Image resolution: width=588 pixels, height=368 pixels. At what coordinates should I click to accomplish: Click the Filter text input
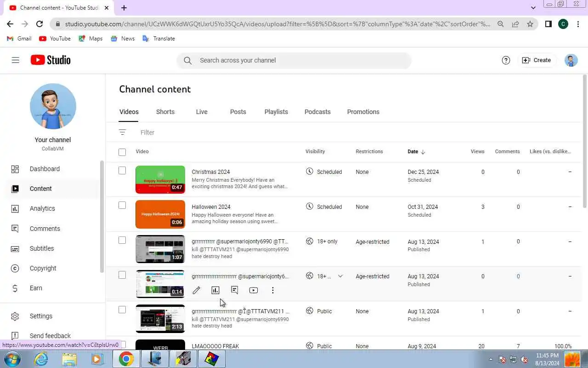[x=147, y=132]
